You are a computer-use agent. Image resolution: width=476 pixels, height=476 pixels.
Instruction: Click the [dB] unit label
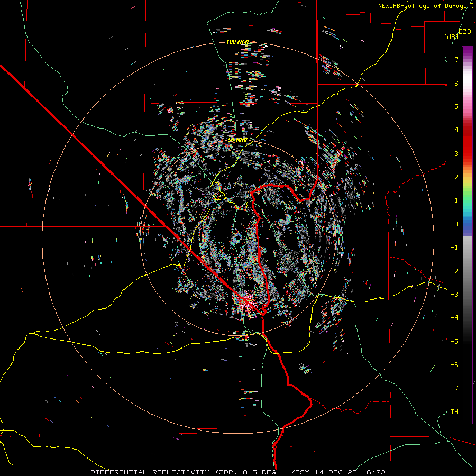tap(452, 36)
